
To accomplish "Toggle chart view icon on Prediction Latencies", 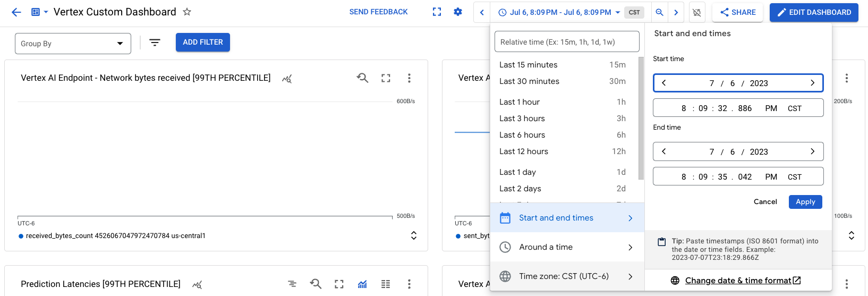I will 362,284.
